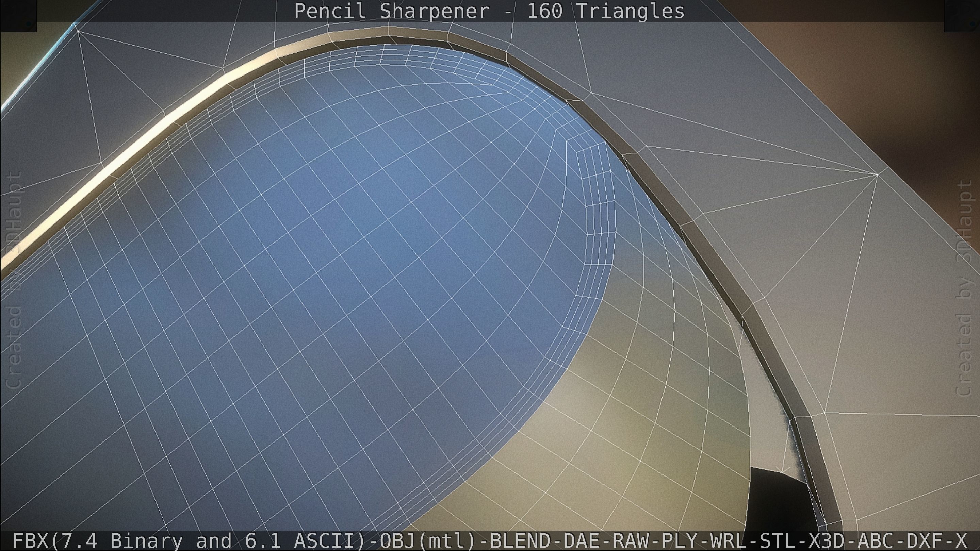Click the 'RAW' format label

click(631, 541)
